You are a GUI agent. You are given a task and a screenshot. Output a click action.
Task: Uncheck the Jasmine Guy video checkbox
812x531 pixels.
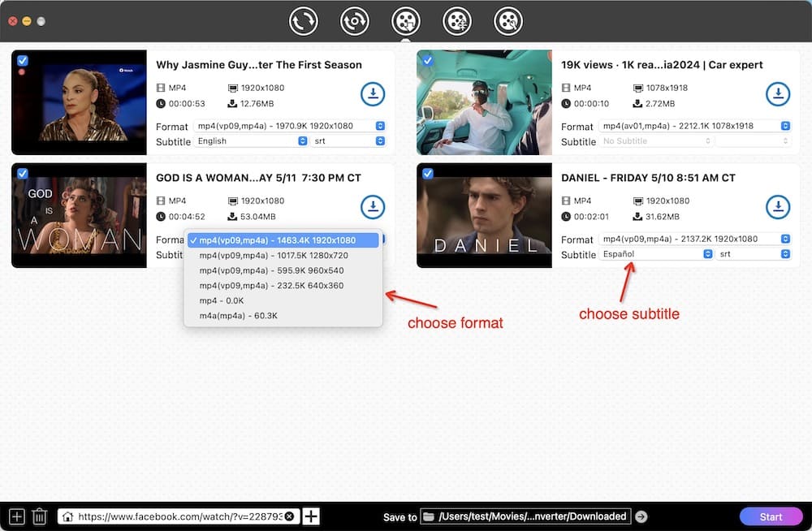23,60
